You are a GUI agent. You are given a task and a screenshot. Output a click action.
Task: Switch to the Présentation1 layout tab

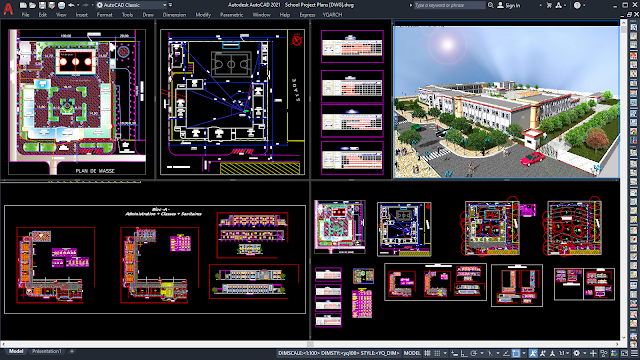(47, 351)
